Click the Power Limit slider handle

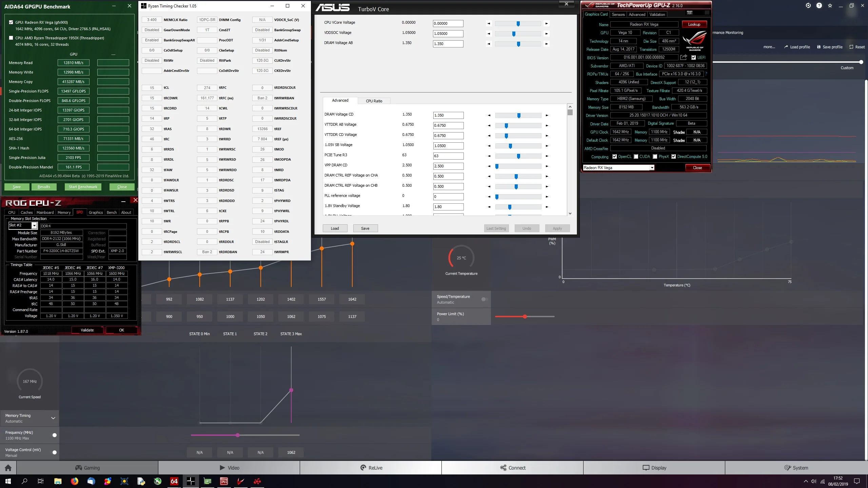(525, 317)
